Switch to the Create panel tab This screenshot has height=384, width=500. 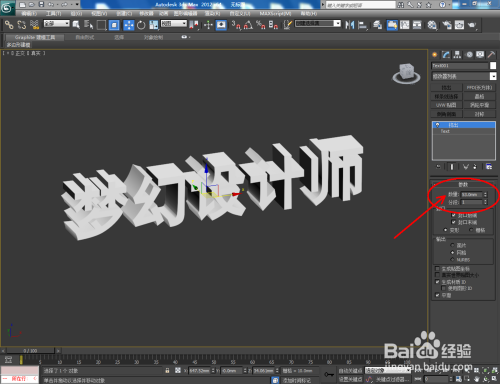coord(435,55)
